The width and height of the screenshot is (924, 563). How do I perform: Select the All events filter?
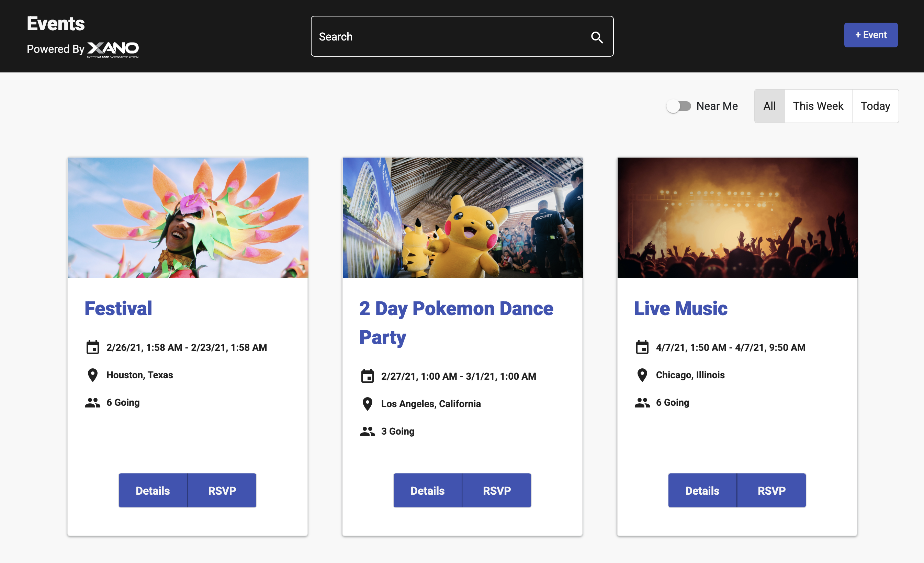pyautogui.click(x=769, y=106)
